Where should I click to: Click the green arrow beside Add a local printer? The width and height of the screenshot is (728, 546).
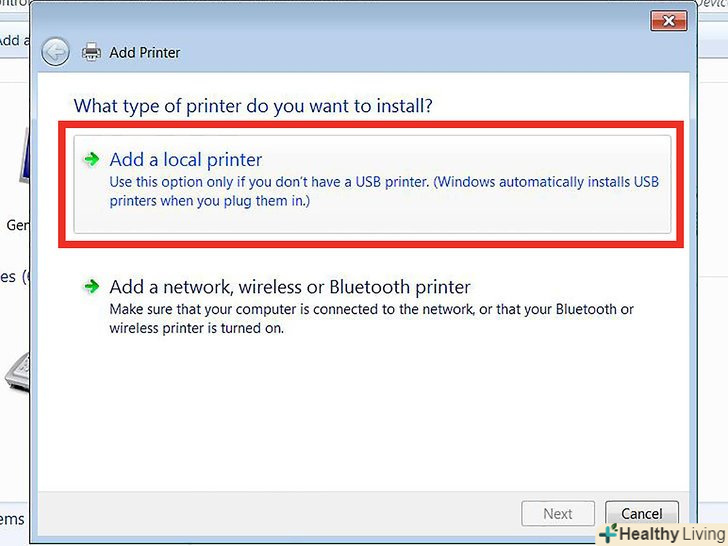(x=92, y=159)
